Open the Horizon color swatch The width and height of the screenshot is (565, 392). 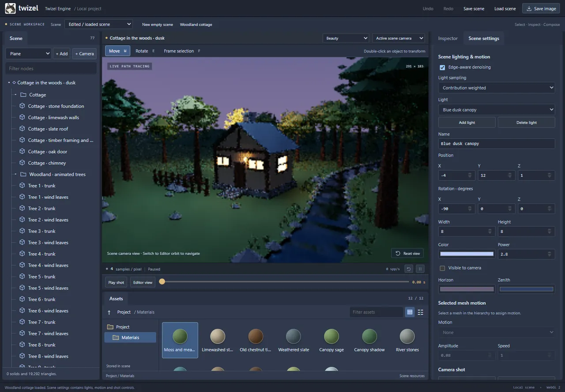pyautogui.click(x=467, y=289)
